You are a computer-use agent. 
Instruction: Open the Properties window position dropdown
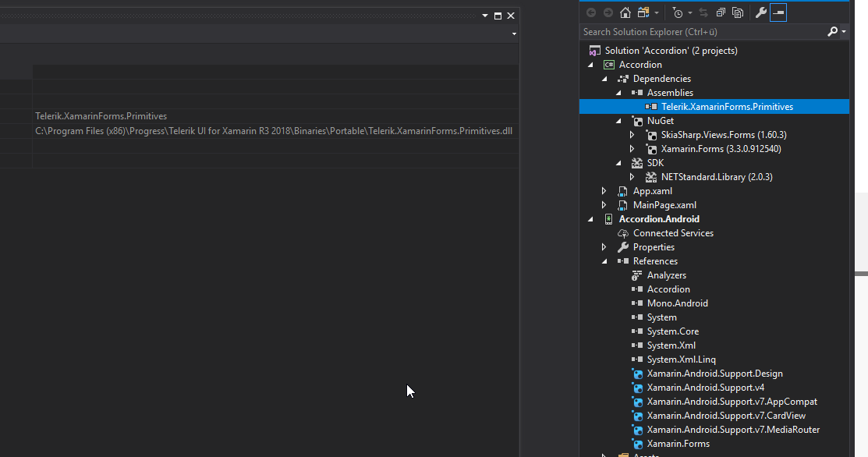pos(484,16)
